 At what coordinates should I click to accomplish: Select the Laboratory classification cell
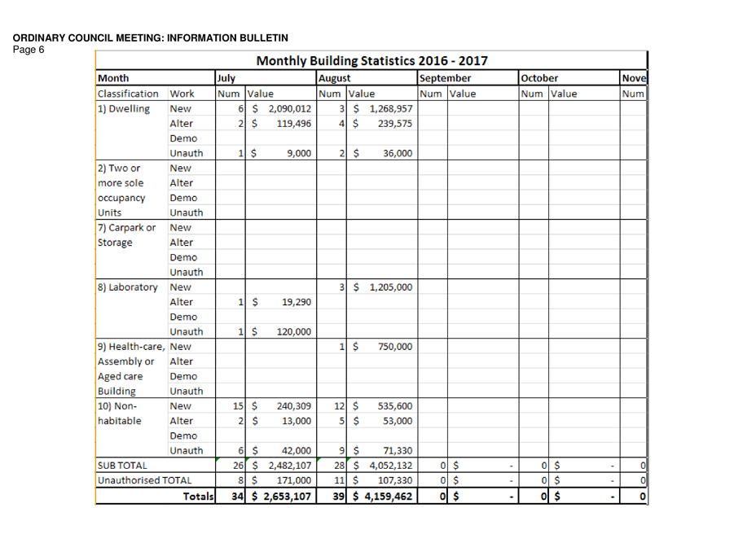[130, 287]
